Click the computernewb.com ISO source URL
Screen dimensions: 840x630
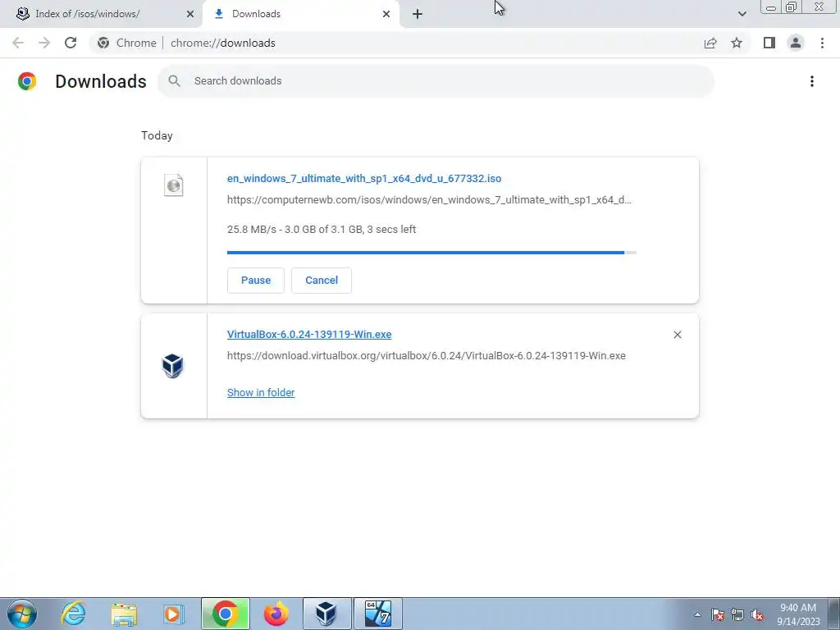pos(429,200)
